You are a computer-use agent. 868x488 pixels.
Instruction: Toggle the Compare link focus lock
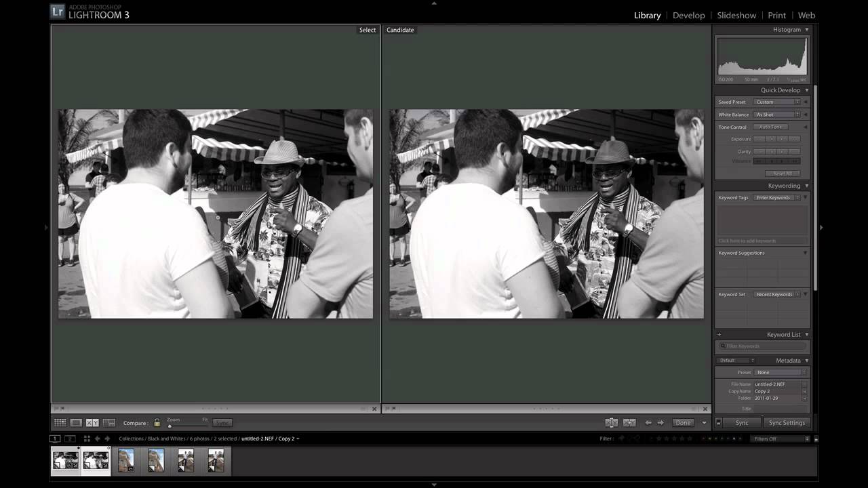pos(157,422)
